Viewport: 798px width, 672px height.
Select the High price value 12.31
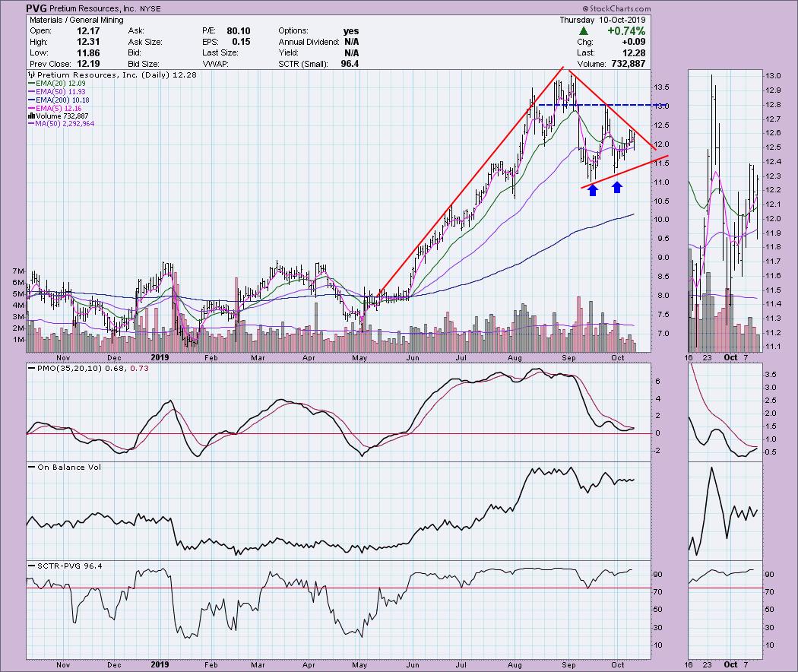pyautogui.click(x=88, y=42)
